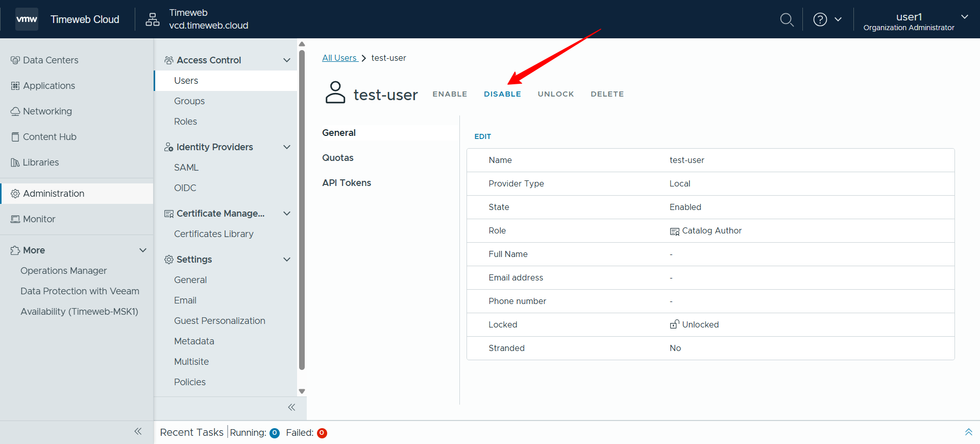Click the submenu vertical scrollbar

302,209
